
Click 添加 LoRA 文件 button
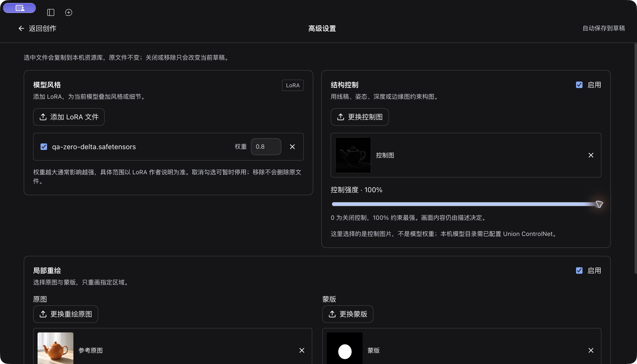69,117
